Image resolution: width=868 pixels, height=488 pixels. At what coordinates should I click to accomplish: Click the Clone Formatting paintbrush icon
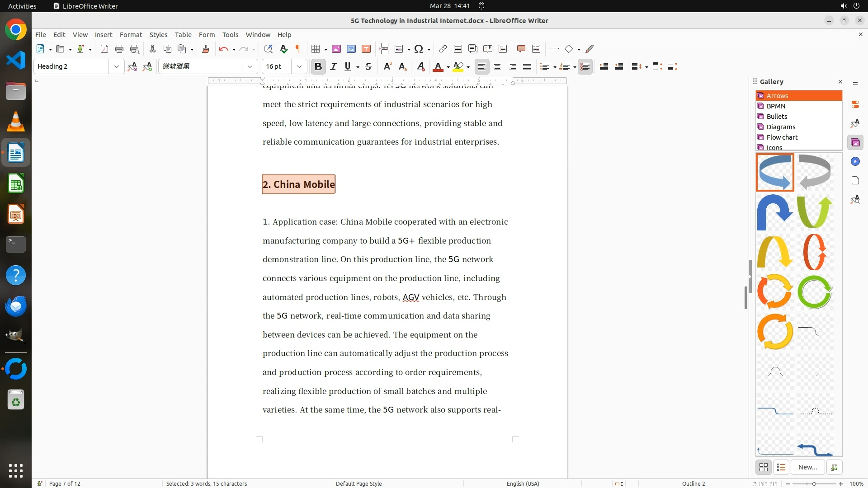(x=206, y=49)
